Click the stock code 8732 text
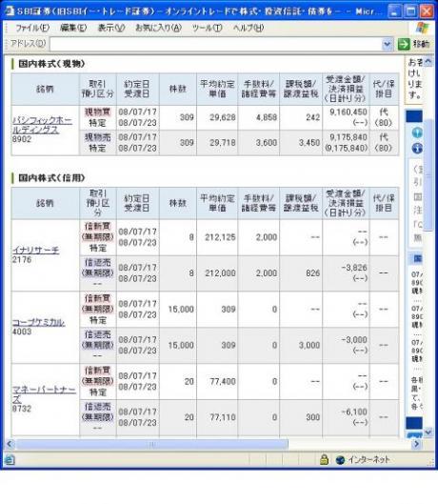438x504 pixels. click(22, 409)
